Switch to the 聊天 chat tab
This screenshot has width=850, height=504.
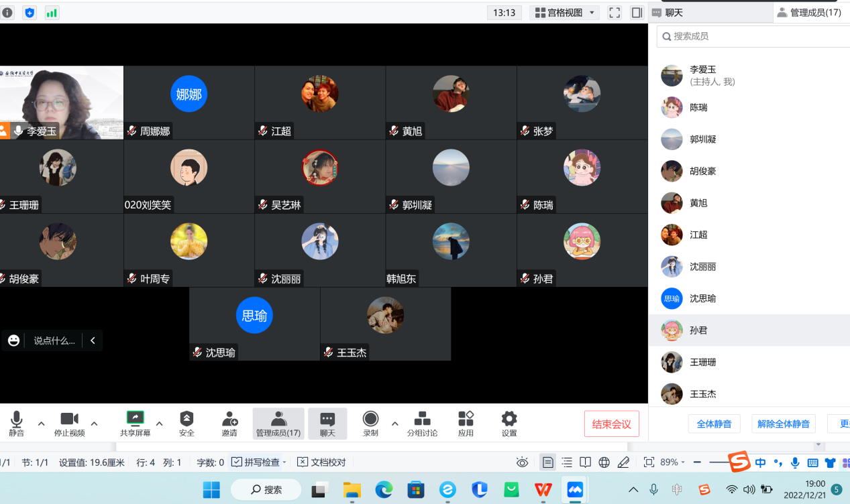674,13
